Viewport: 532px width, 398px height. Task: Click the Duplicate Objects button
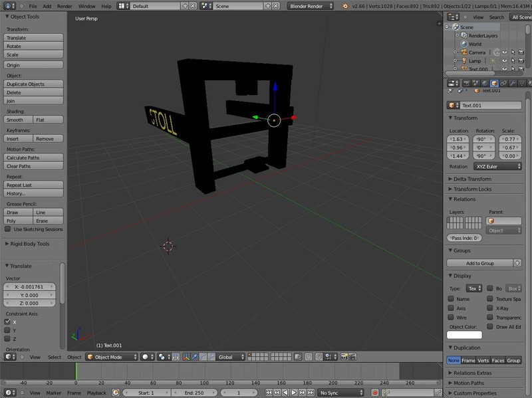[34, 84]
